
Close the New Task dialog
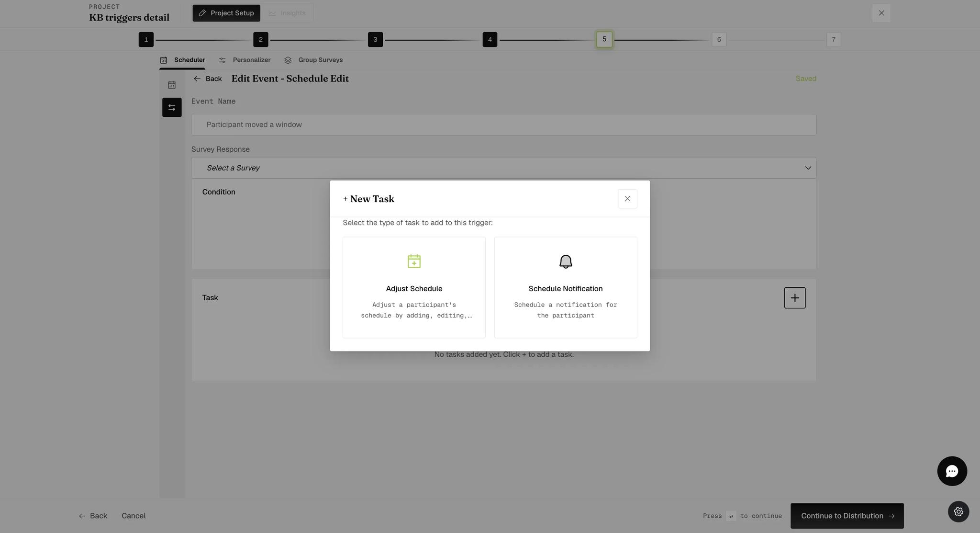click(x=627, y=199)
